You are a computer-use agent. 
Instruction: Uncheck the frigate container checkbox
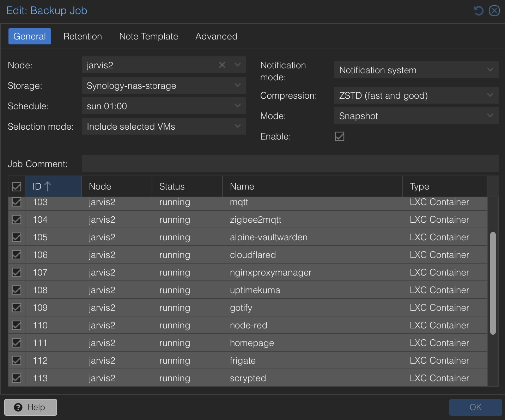point(16,360)
